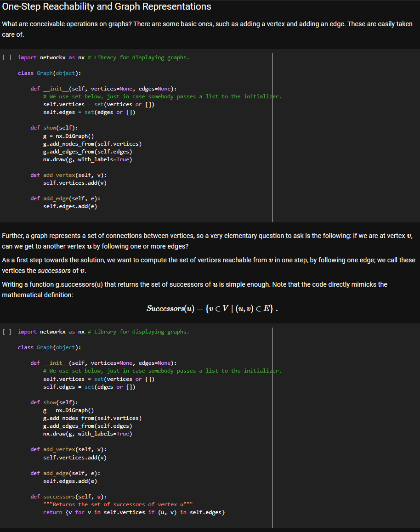This screenshot has width=420, height=532.
Task: Click the self.edges = set(edges or []) line
Action: (89, 112)
